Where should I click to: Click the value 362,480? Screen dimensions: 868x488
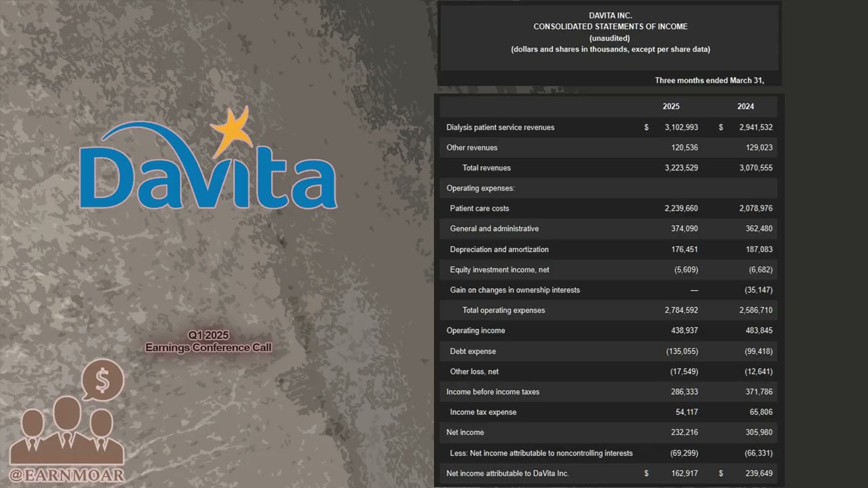click(x=759, y=229)
